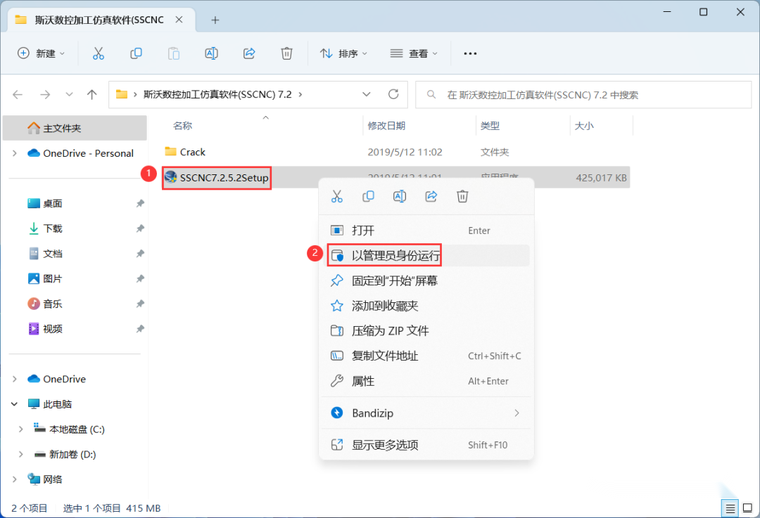Sort by the 名称 column header
The width and height of the screenshot is (760, 518).
coord(183,126)
